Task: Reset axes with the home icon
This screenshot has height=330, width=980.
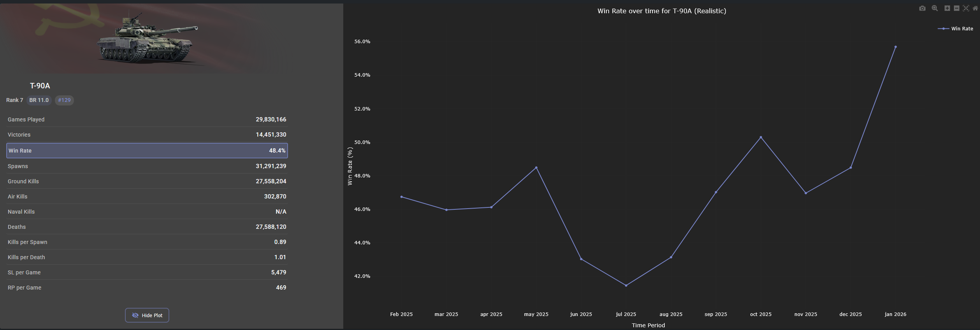Action: (975, 9)
